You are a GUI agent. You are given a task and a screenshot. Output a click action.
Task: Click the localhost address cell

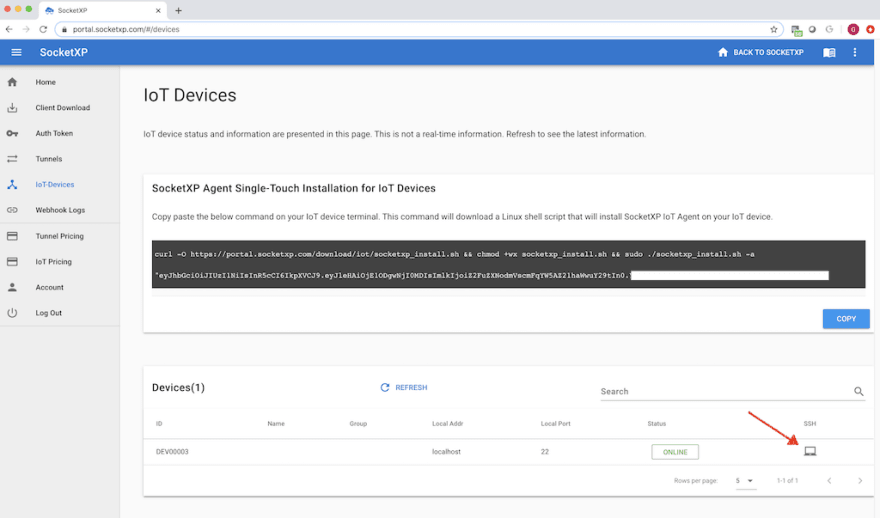(x=446, y=452)
